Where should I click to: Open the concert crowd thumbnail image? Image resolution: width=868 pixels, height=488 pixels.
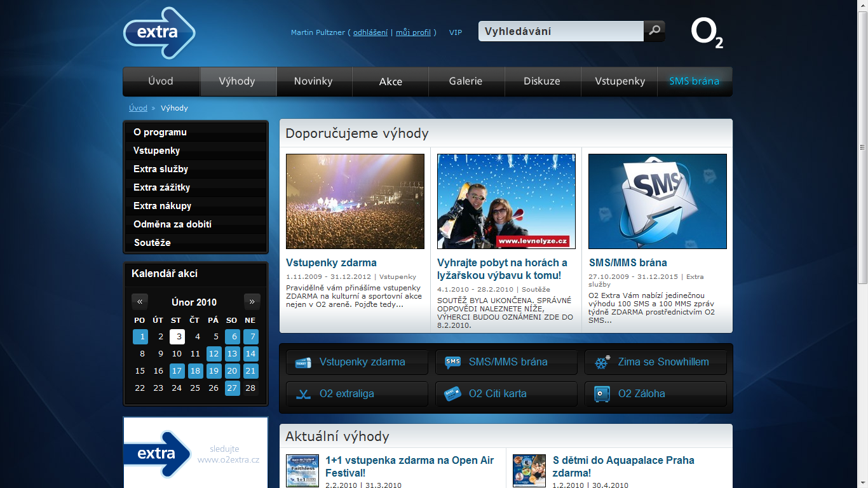[x=355, y=201]
